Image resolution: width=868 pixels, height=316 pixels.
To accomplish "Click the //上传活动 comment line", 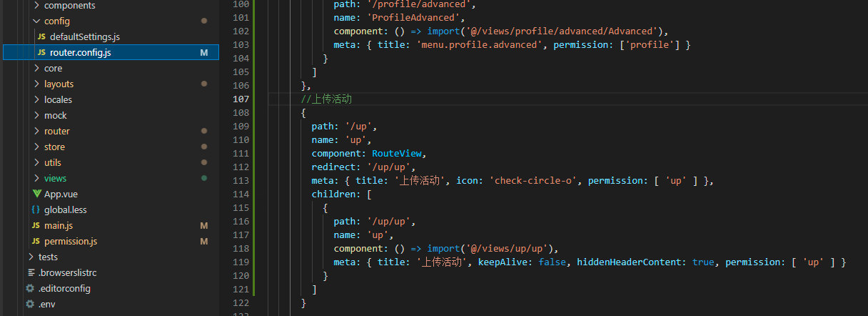I will (326, 99).
